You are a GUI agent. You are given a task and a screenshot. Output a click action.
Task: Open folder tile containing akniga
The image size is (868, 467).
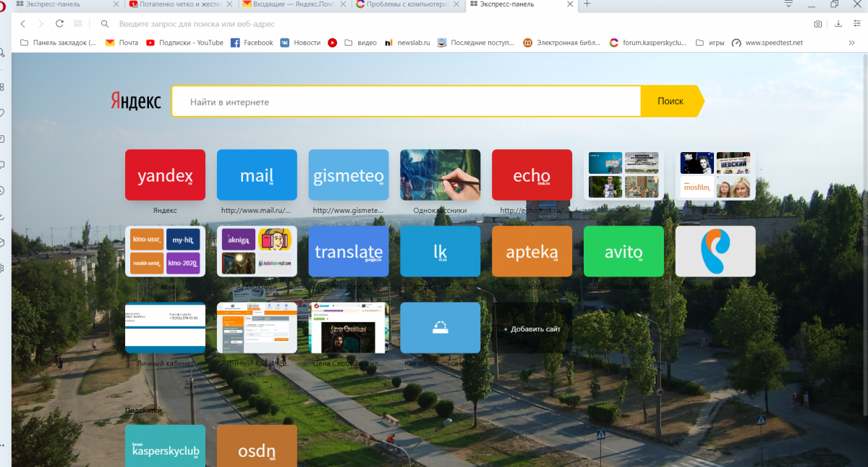click(x=257, y=251)
